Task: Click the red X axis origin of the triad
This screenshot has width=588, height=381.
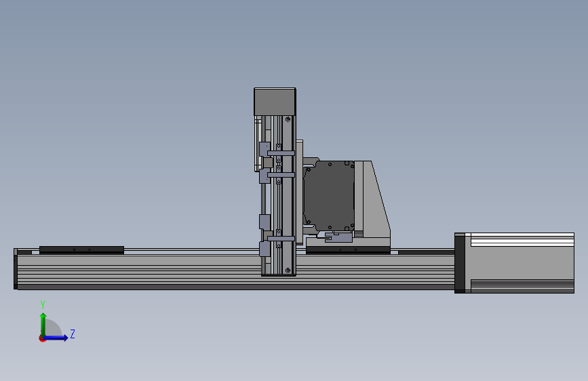Action: [x=42, y=338]
